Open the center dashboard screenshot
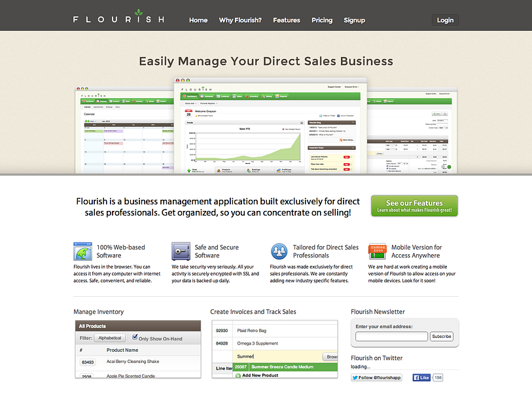 [270, 126]
